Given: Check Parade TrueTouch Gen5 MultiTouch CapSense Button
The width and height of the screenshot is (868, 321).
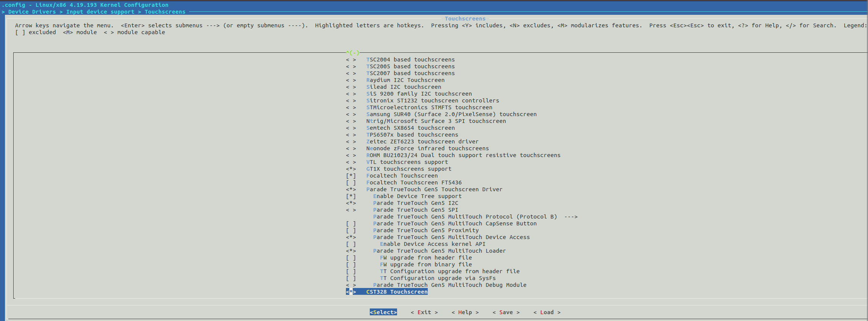Looking at the screenshot, I should (x=351, y=223).
